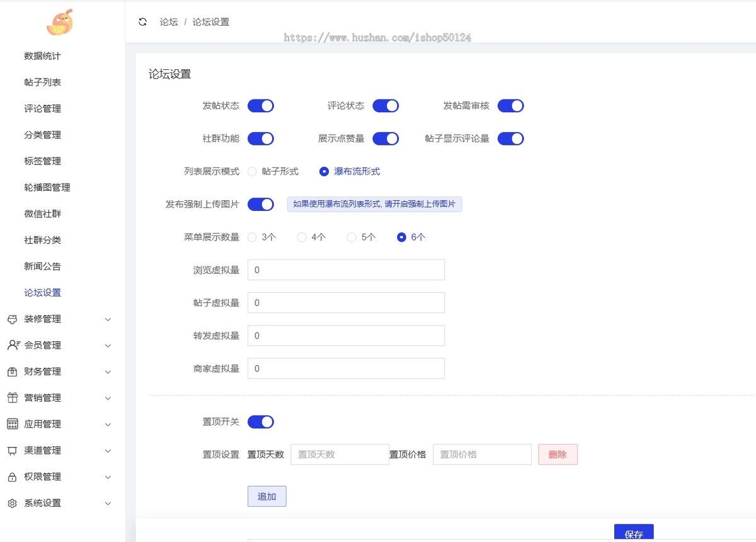
Task: Focus the 商家虚拟量 input field
Action: (x=346, y=368)
